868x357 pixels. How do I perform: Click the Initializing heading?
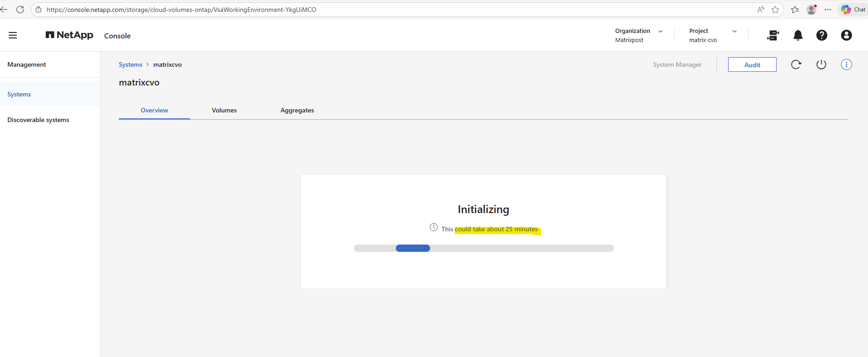[484, 209]
